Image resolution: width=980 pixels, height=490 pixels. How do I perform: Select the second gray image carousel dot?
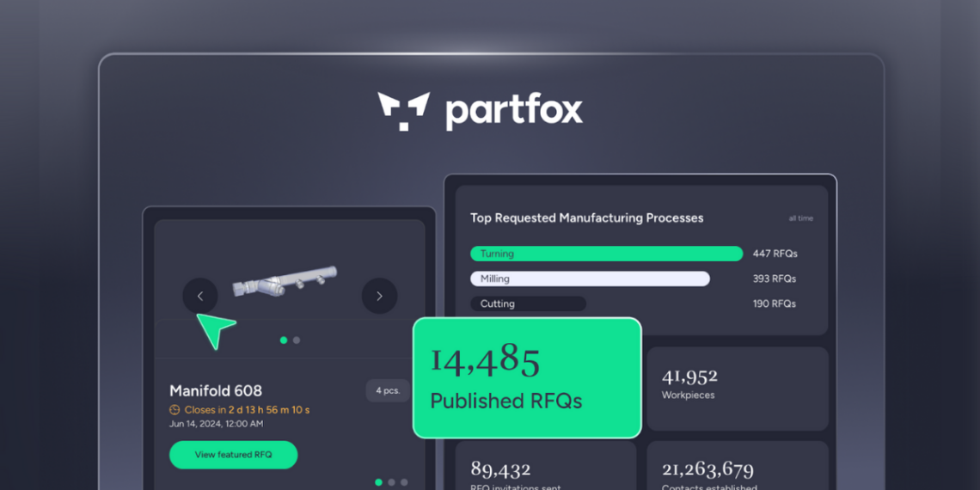[297, 340]
